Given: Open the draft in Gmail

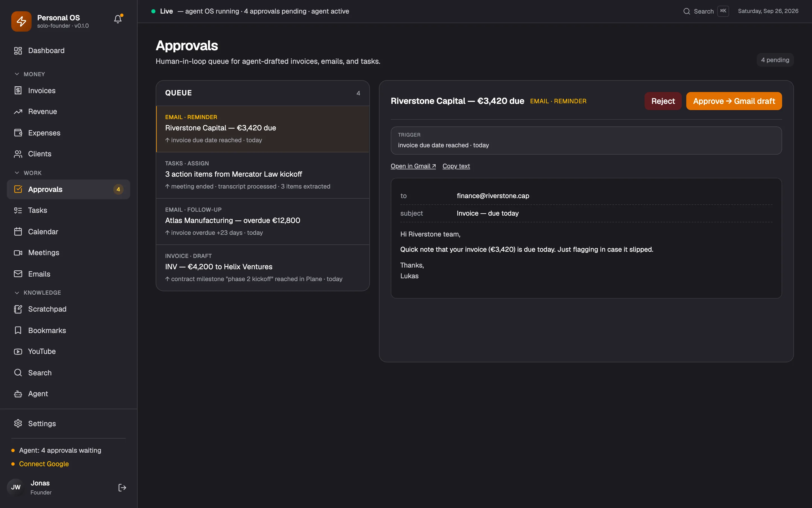Looking at the screenshot, I should click(413, 166).
